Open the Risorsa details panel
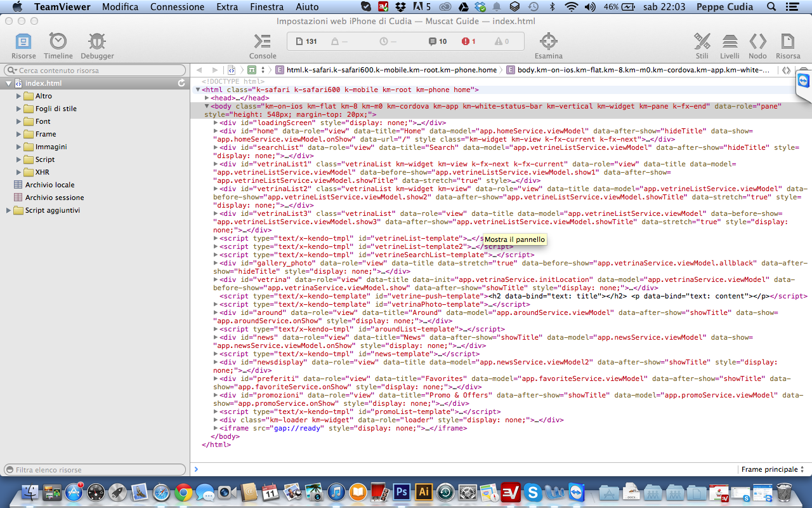This screenshot has height=508, width=812. tap(788, 46)
